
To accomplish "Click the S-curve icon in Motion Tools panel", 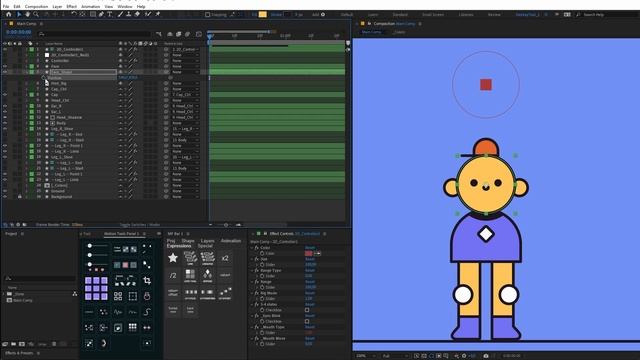I will coord(147,312).
